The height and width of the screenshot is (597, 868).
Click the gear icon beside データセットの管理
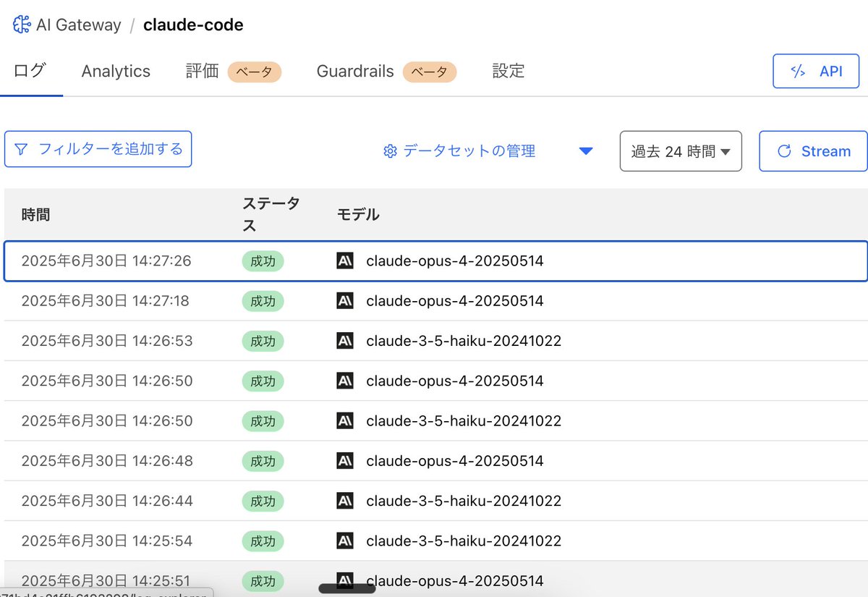point(391,151)
